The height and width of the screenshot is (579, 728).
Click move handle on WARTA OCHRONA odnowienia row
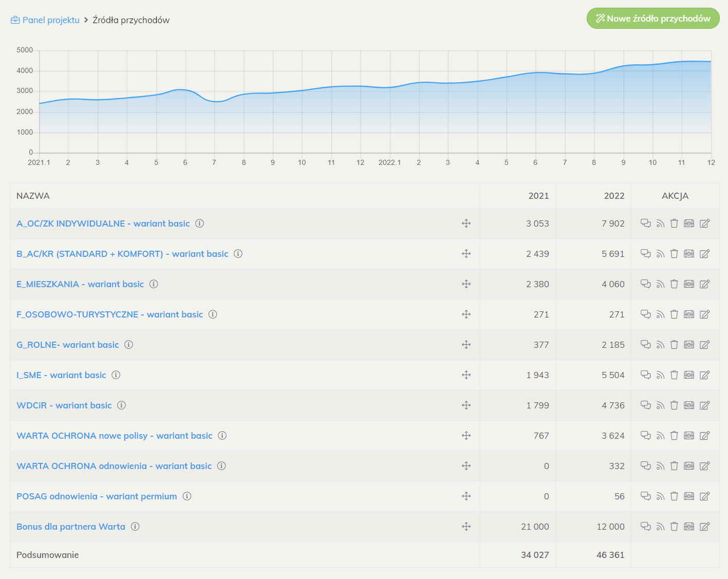click(466, 466)
